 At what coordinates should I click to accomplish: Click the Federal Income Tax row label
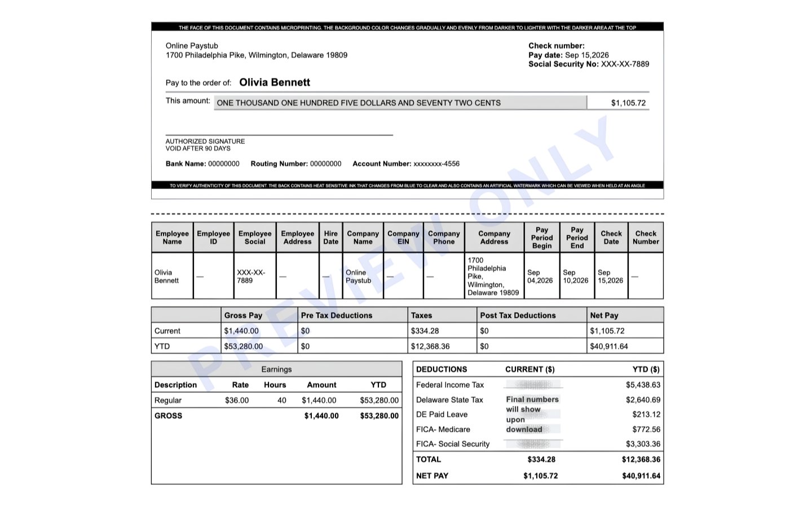tap(450, 385)
